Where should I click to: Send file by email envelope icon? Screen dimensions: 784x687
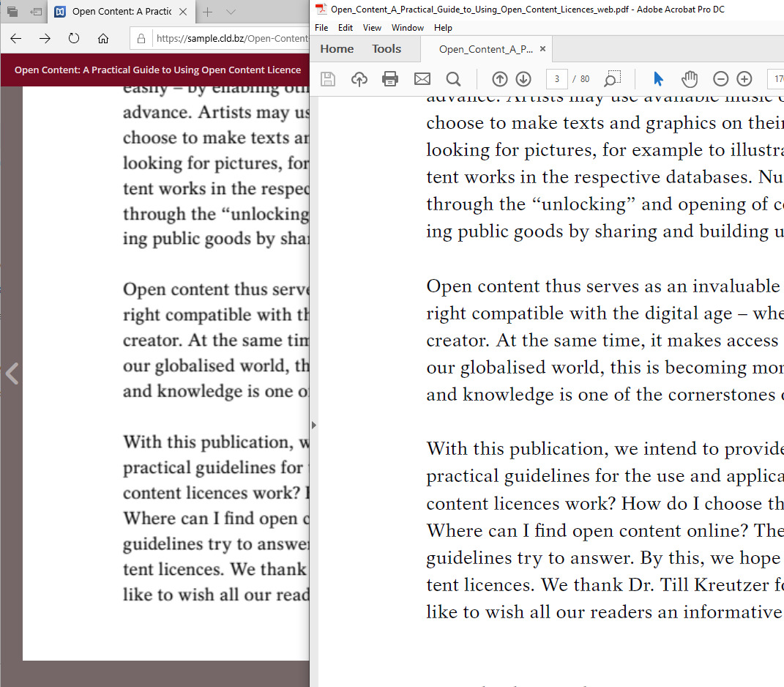(x=422, y=79)
